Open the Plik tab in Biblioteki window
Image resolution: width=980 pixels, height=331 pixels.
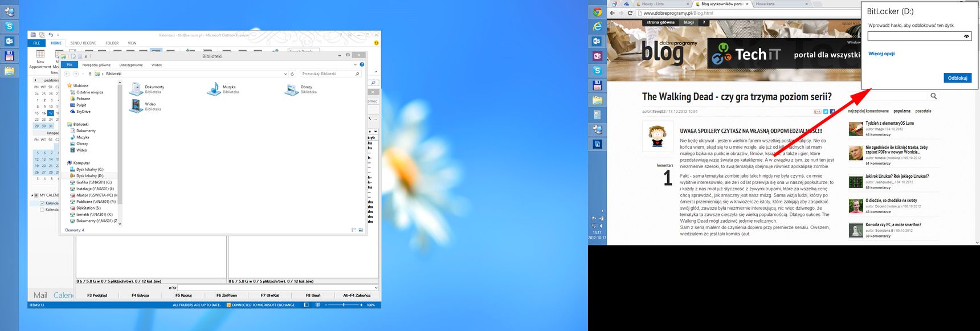[70, 65]
